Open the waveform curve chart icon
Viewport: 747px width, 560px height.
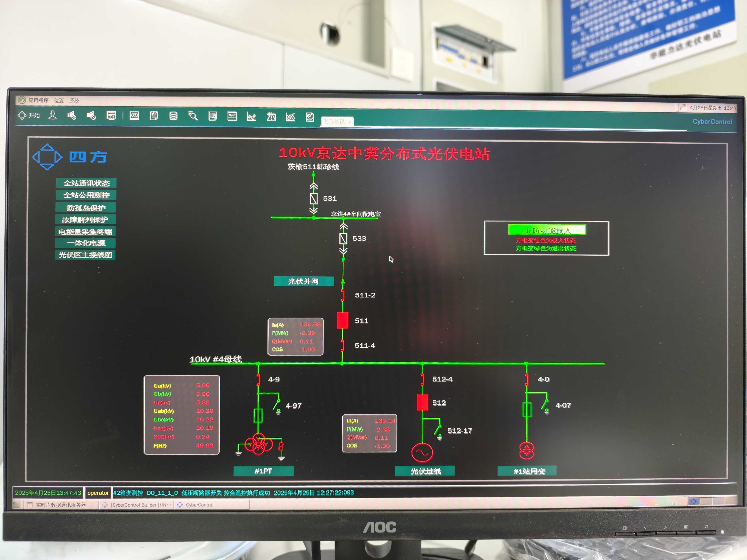(x=252, y=117)
